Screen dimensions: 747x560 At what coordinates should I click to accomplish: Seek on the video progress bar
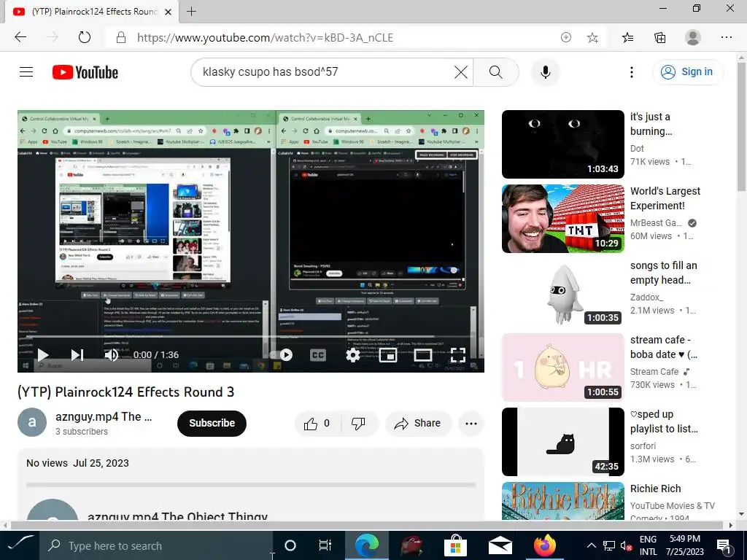pos(251,337)
